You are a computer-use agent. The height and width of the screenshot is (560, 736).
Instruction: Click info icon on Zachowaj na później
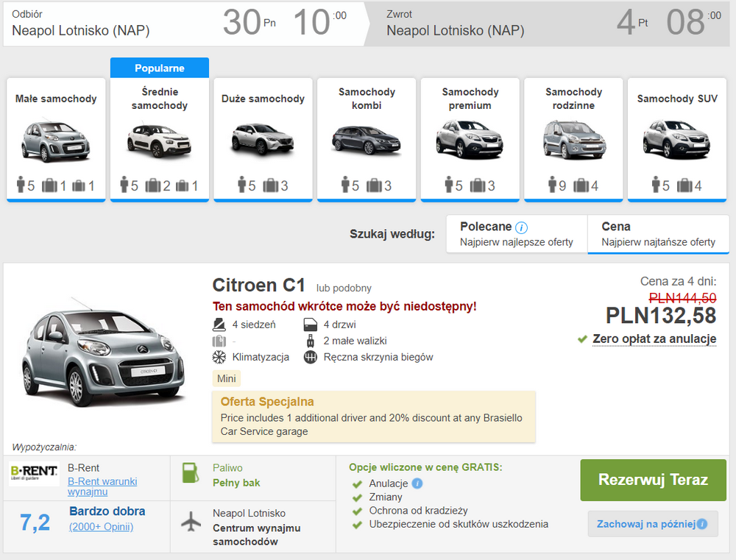pyautogui.click(x=702, y=524)
